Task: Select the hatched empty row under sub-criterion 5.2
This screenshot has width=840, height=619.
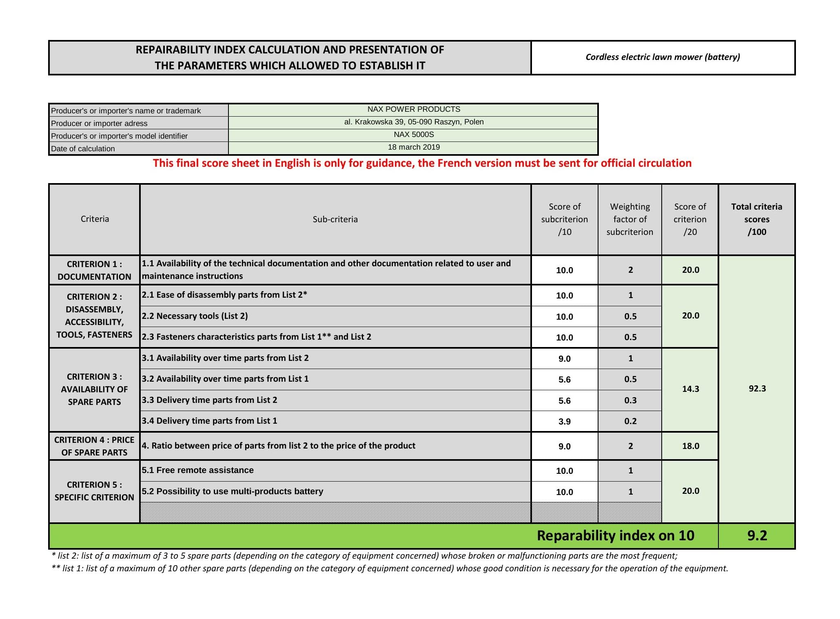Action: [x=335, y=513]
